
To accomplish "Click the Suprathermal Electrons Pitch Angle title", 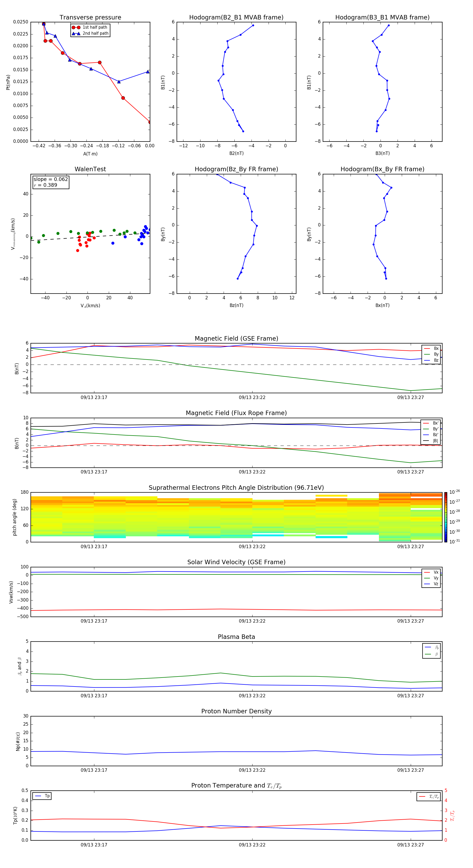I will [x=236, y=488].
